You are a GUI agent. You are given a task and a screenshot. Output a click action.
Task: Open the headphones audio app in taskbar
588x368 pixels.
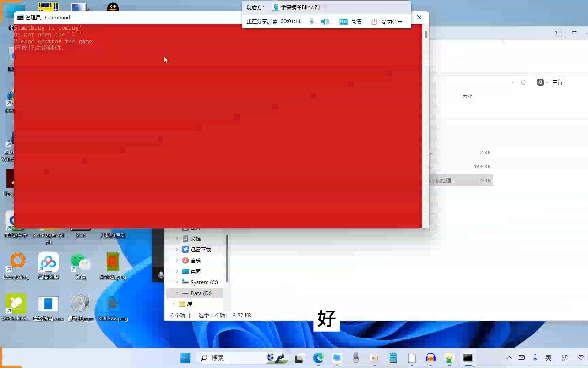[x=431, y=358]
